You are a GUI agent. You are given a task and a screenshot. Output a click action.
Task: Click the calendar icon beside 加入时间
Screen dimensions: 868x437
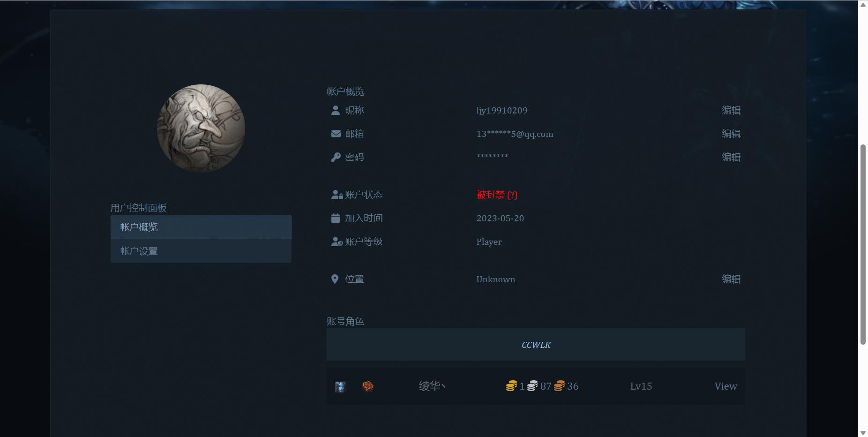pyautogui.click(x=335, y=217)
